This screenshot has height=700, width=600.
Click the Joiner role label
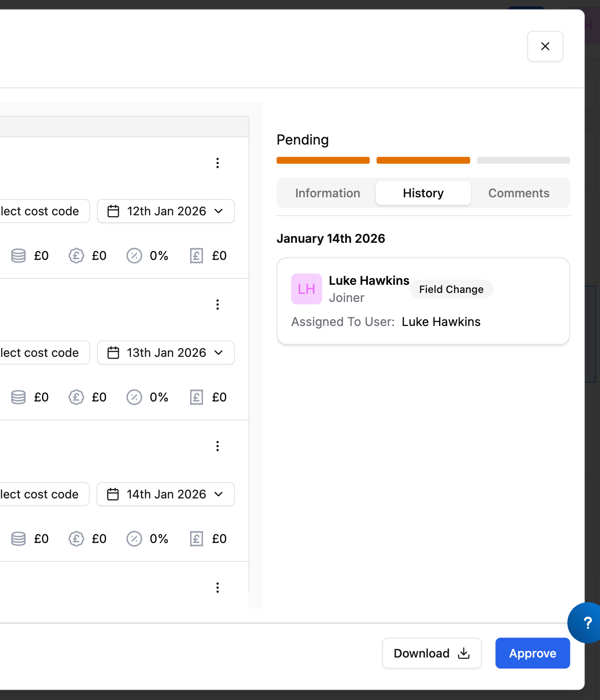click(x=346, y=298)
